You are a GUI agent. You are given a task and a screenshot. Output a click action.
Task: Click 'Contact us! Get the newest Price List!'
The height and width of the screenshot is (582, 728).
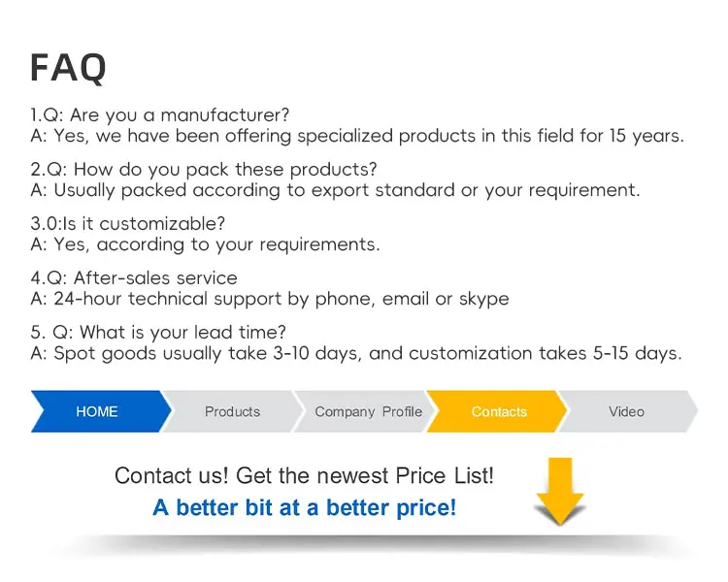point(304,475)
